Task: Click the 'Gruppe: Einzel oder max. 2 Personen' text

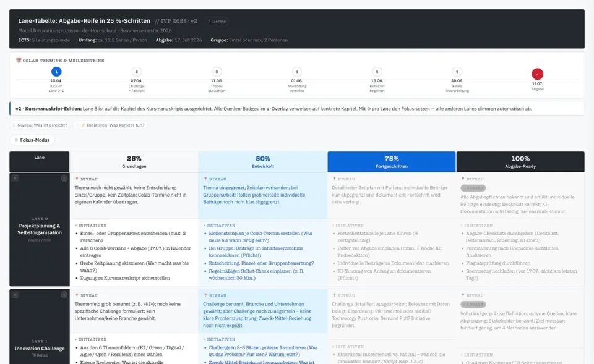Action: [x=249, y=40]
